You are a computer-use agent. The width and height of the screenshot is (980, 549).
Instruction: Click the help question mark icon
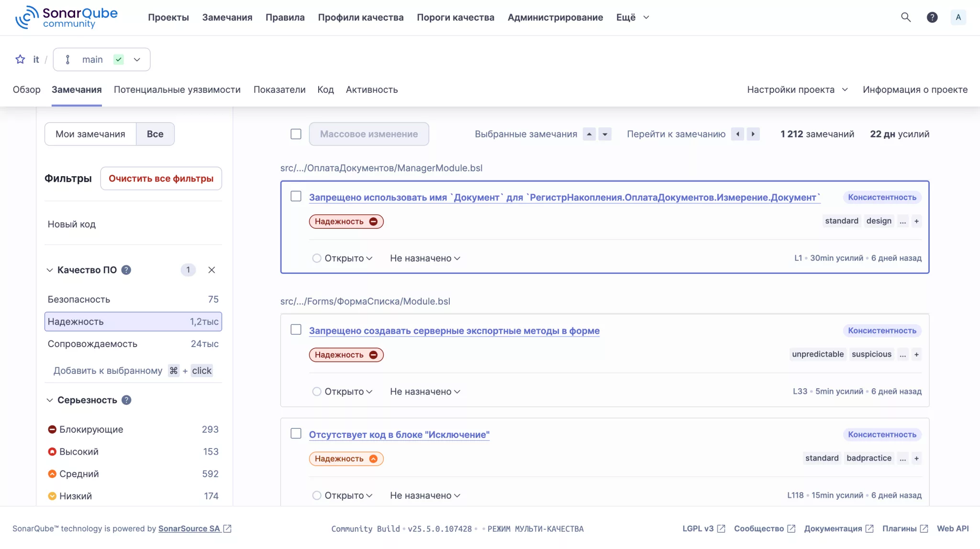click(932, 17)
